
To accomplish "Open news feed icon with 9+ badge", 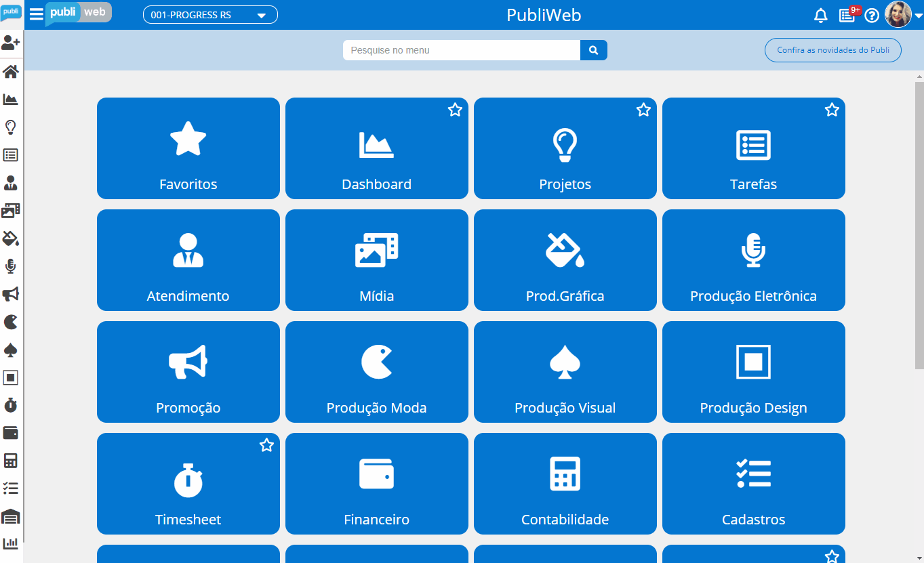I will 847,15.
